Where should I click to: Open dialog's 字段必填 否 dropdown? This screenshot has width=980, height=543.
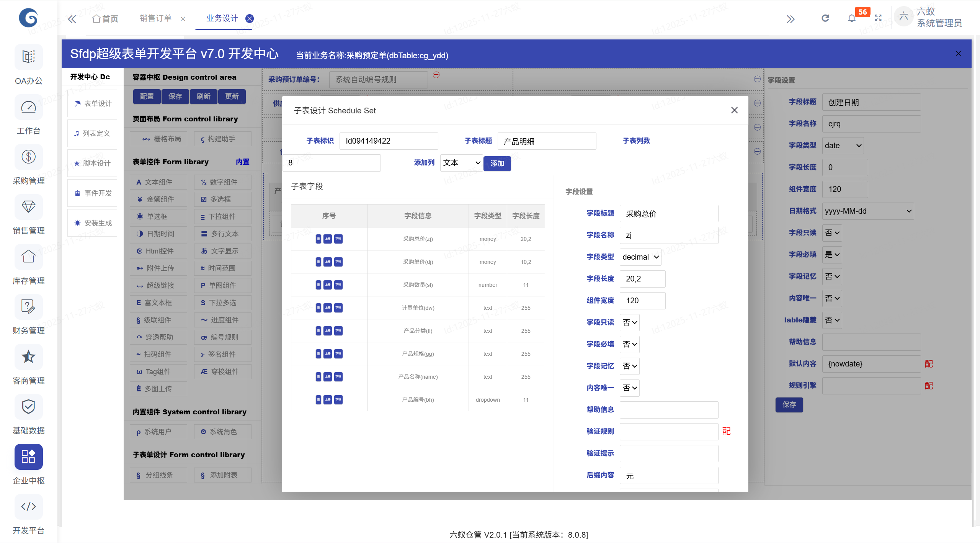pyautogui.click(x=630, y=344)
